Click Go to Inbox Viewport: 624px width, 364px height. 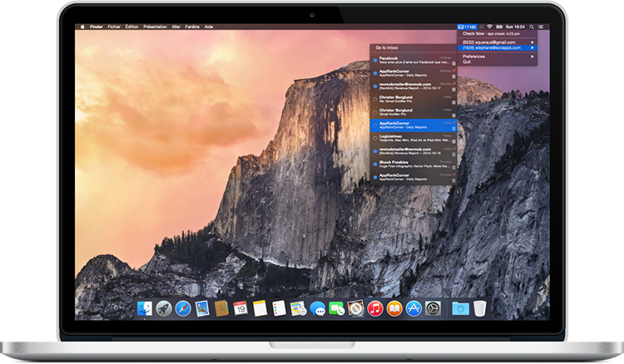389,47
